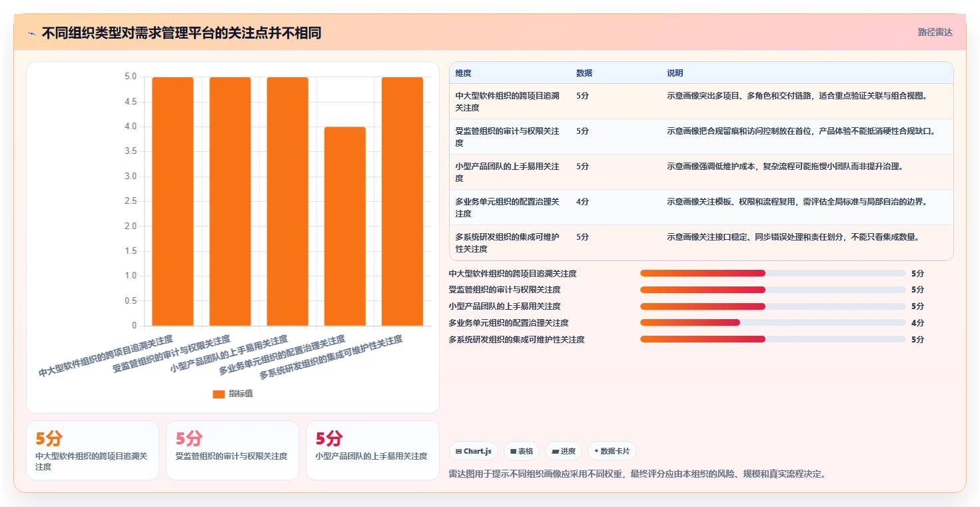This screenshot has height=507, width=980.
Task: Click the description starting 示意画像关注接口稳定
Action: tap(793, 237)
